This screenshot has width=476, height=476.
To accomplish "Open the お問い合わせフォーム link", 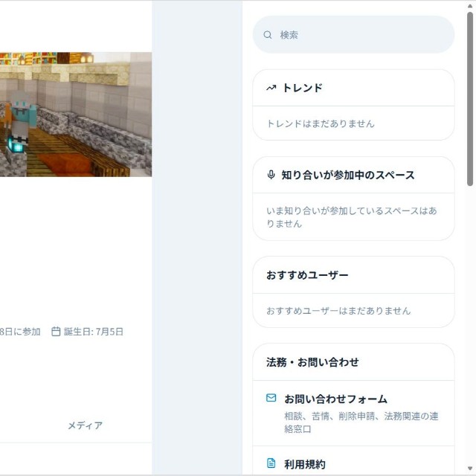I will coord(335,399).
